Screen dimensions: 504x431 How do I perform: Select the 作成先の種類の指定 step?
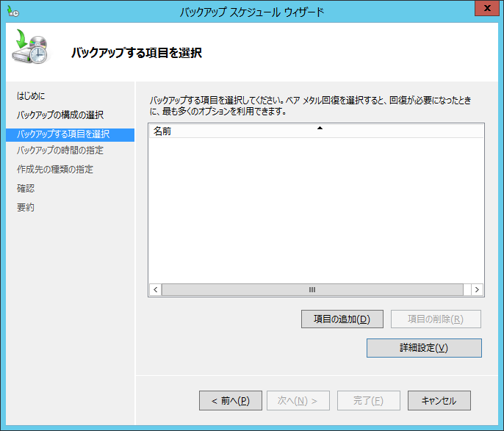(55, 170)
